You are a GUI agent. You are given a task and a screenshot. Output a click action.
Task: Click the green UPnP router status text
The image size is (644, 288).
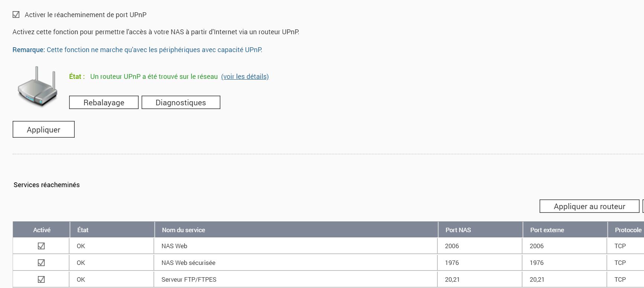pyautogui.click(x=154, y=77)
